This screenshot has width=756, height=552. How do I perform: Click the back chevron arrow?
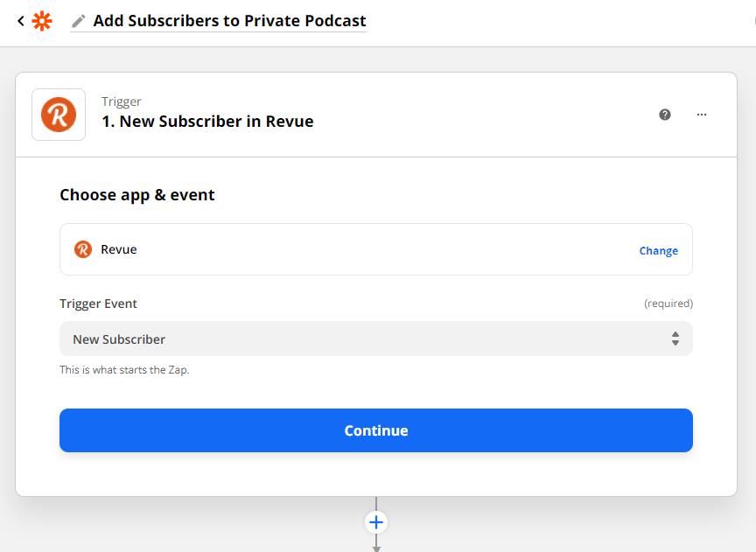(20, 21)
